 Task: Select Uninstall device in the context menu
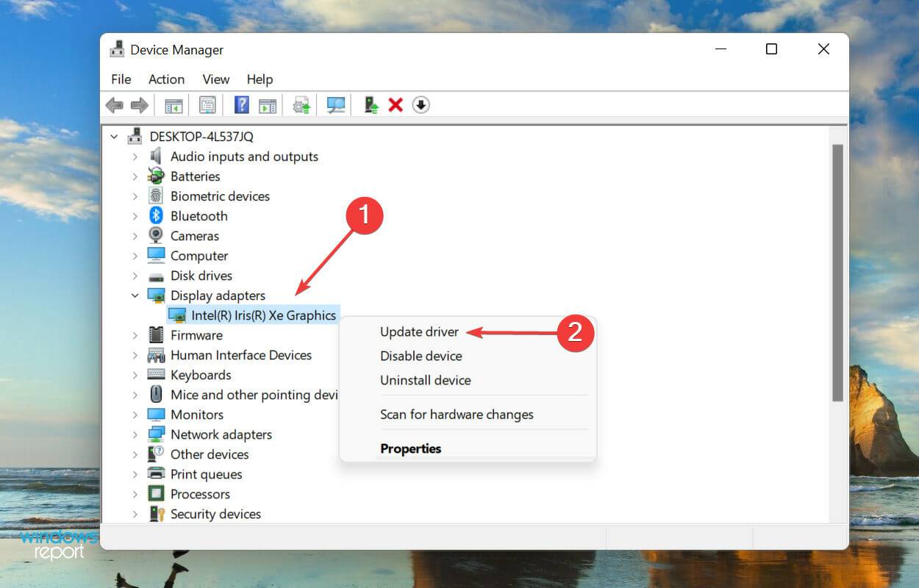point(425,380)
